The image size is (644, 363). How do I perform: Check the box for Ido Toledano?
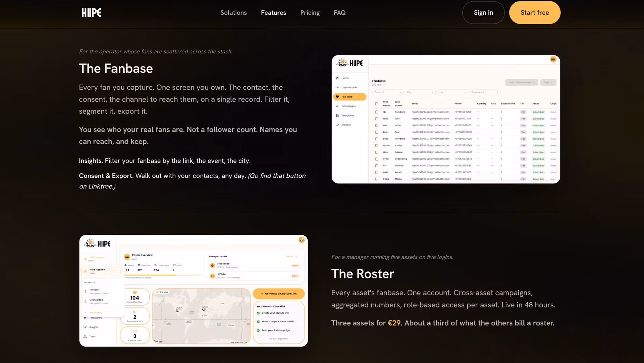tap(377, 112)
